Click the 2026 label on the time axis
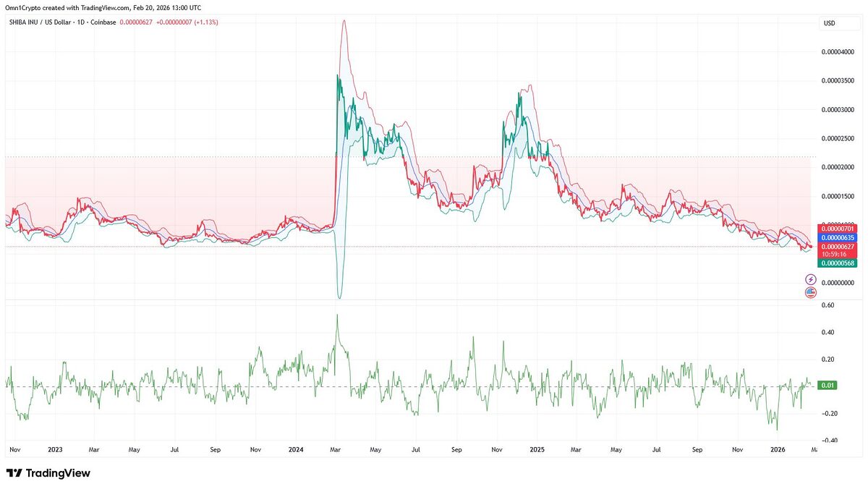 [x=778, y=449]
